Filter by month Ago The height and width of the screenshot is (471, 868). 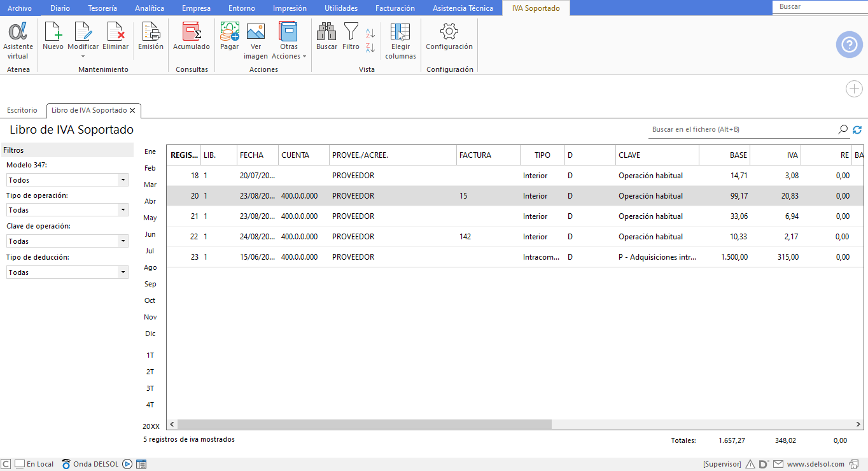(x=150, y=267)
